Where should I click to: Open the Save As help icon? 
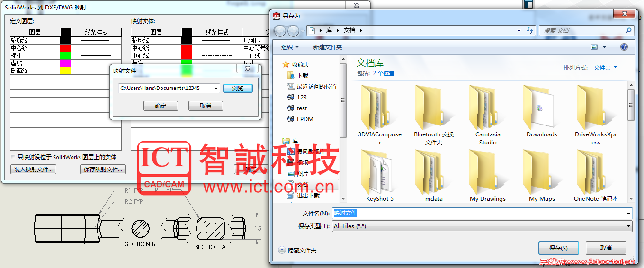tap(624, 47)
